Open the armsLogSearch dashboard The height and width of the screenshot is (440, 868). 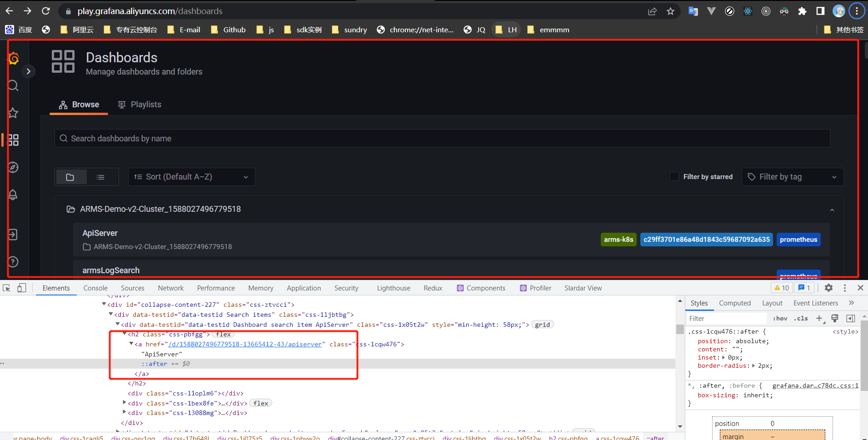(x=111, y=270)
